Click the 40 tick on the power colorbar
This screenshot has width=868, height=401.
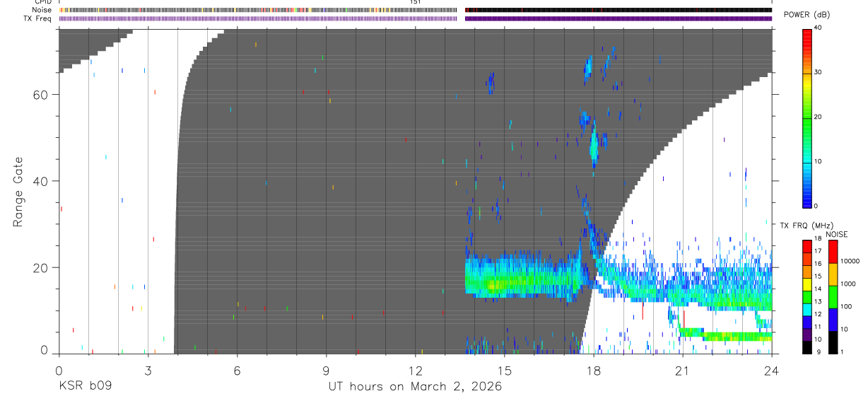click(x=818, y=28)
